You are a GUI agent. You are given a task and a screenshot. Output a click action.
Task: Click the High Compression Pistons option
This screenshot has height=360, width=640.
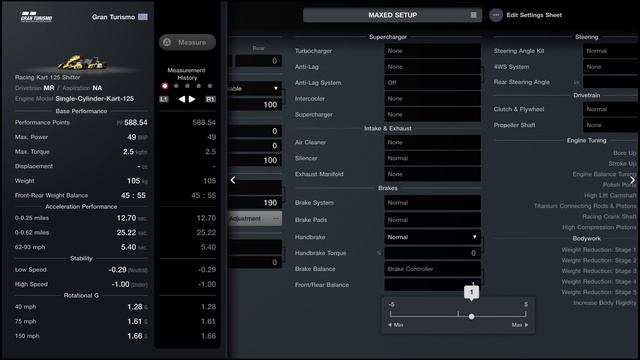[x=599, y=227]
